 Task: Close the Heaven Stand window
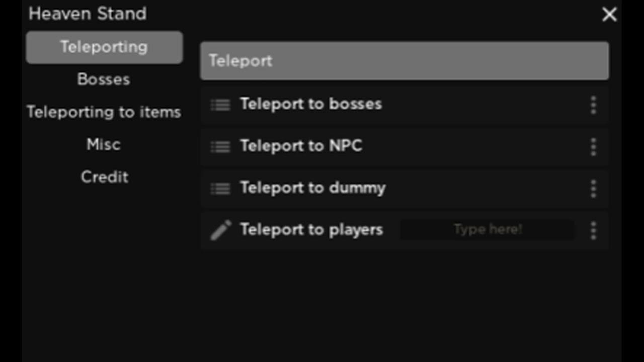point(609,15)
